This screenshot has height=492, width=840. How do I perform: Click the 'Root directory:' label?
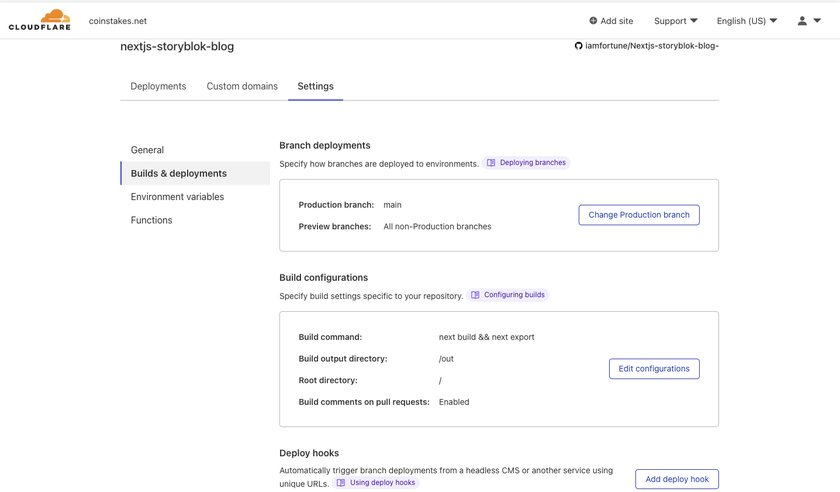328,381
